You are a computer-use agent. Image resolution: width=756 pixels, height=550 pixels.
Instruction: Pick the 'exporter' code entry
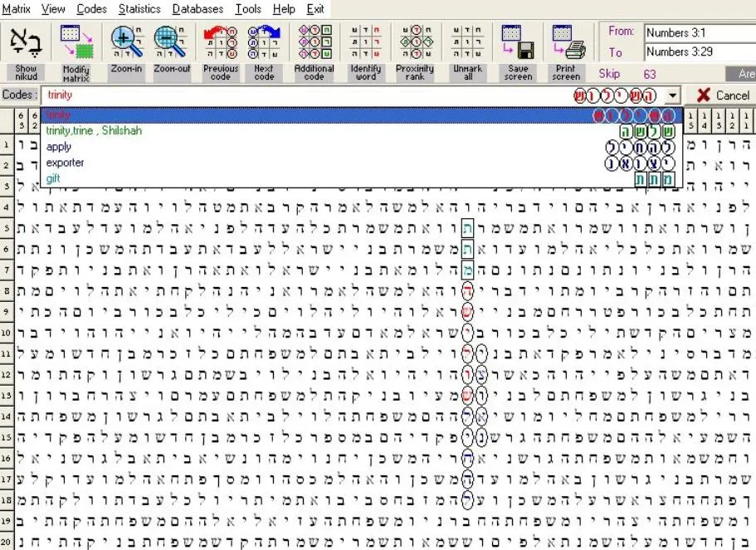(x=65, y=163)
